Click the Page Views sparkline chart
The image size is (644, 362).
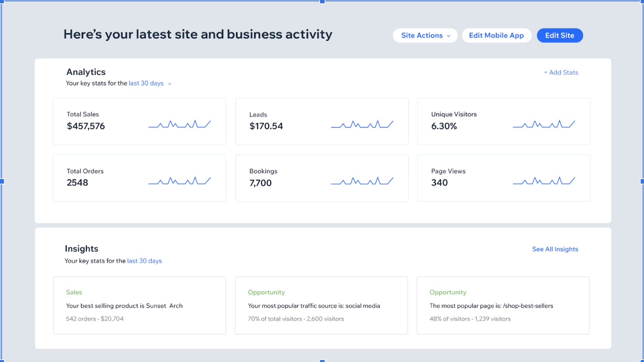(x=544, y=181)
